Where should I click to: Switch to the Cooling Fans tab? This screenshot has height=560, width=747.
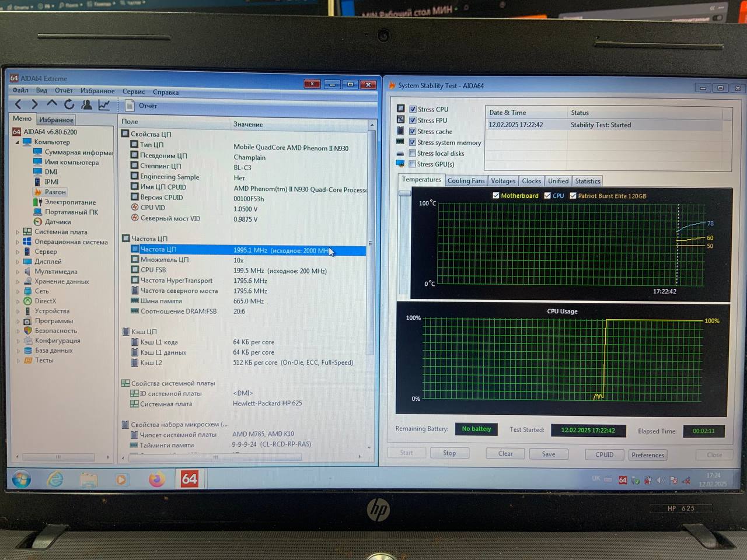pyautogui.click(x=466, y=181)
